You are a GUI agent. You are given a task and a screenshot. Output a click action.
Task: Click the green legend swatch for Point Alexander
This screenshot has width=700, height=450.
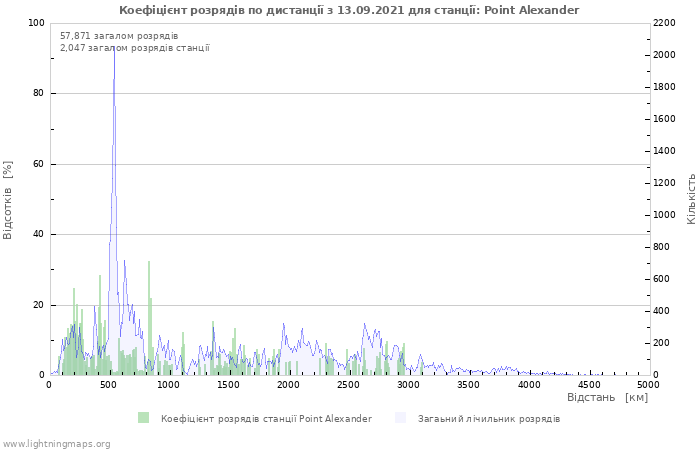[x=143, y=418]
